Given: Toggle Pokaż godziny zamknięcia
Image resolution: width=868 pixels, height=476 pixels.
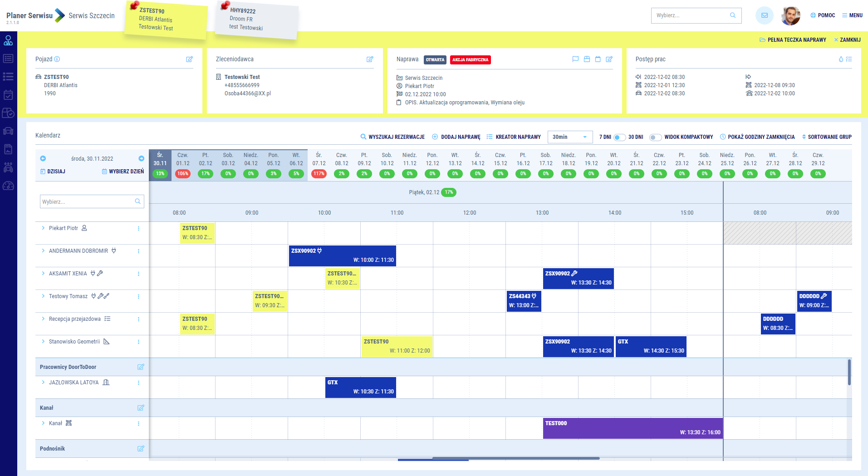Looking at the screenshot, I should click(757, 137).
